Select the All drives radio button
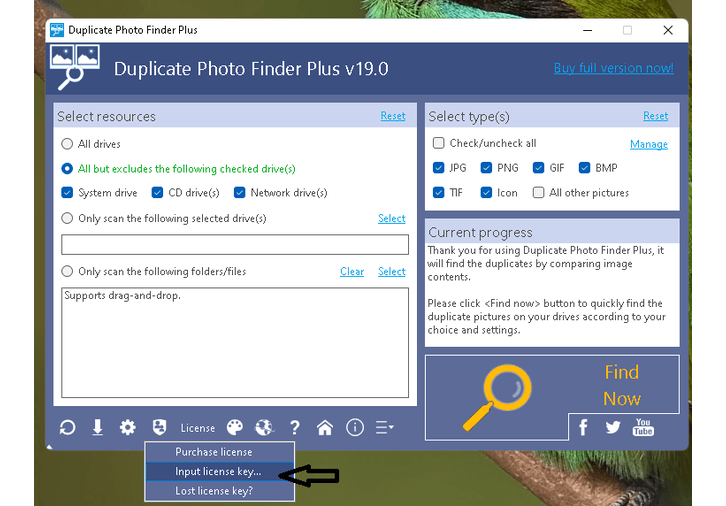Screen dimensions: 726x506 (x=67, y=144)
